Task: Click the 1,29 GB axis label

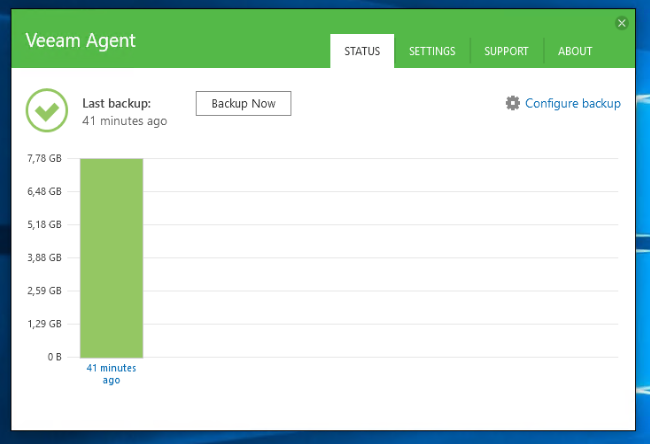Action: click(45, 324)
